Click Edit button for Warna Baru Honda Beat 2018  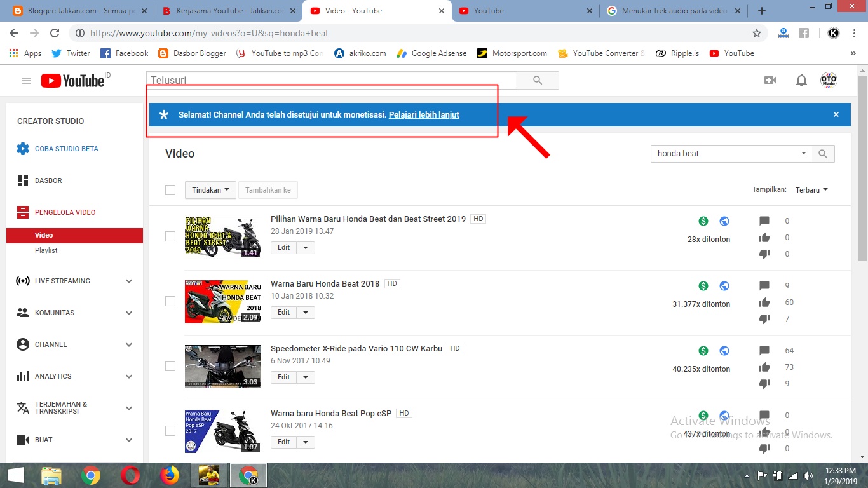(284, 313)
